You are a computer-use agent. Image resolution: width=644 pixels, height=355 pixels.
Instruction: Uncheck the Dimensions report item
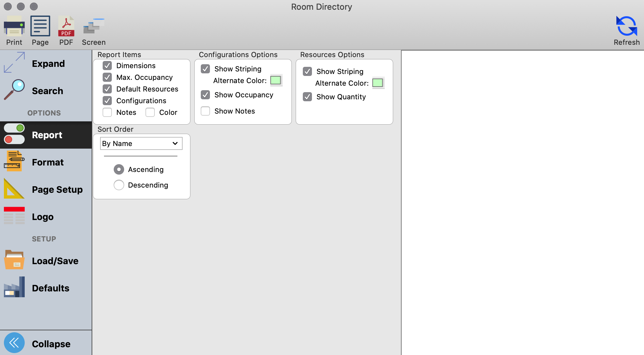pos(107,66)
